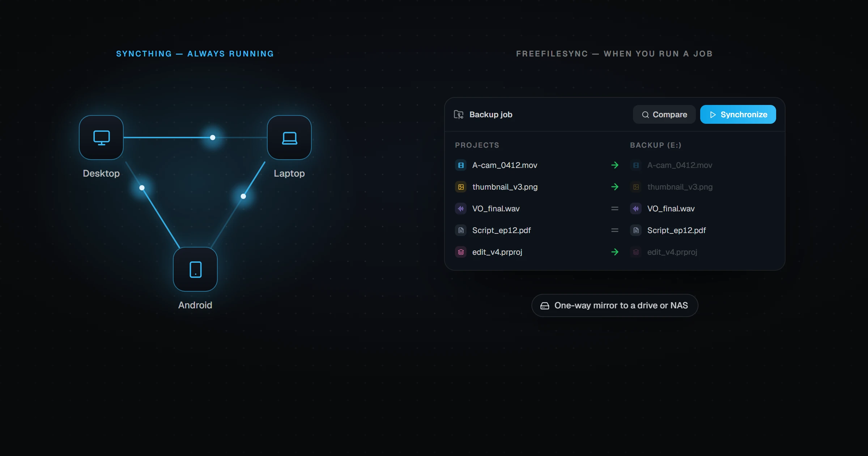This screenshot has width=868, height=456.
Task: Click the One-way mirror to a drive pill
Action: (614, 305)
